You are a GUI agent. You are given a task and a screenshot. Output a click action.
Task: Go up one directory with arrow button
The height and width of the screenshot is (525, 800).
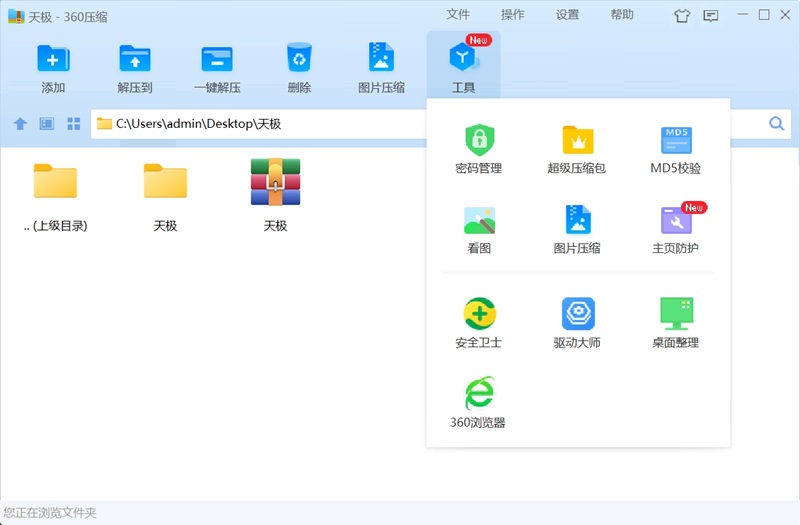click(x=20, y=124)
